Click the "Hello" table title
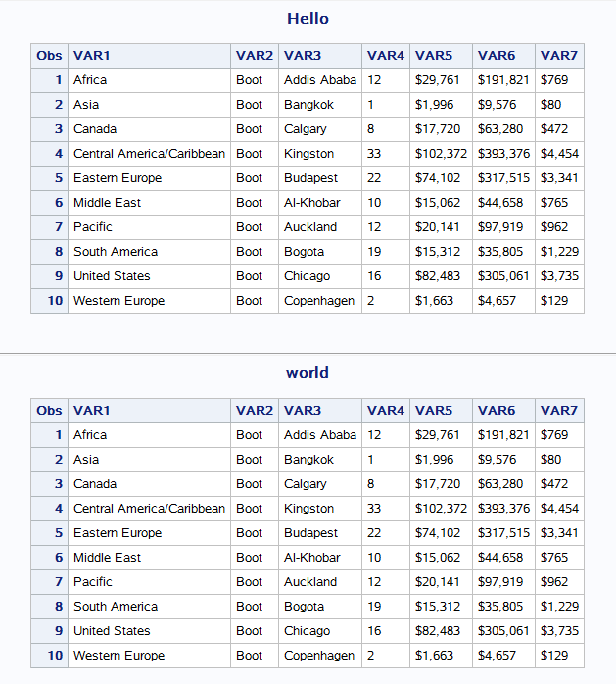The image size is (616, 684). tap(308, 19)
